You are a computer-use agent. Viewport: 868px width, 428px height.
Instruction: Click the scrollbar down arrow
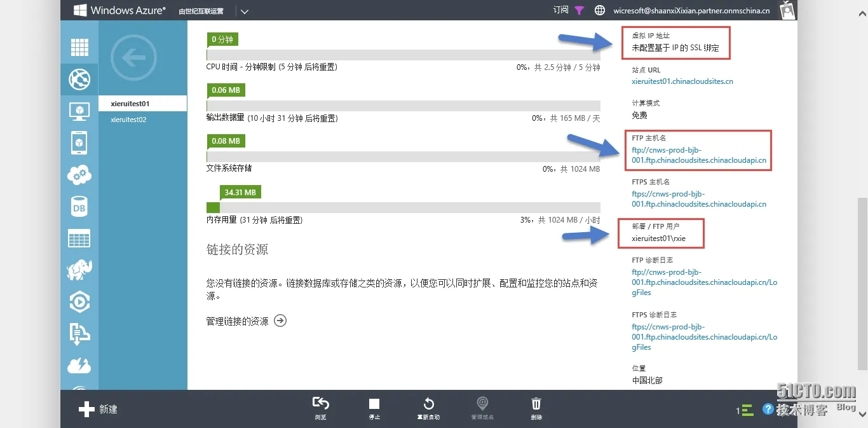tap(862, 414)
